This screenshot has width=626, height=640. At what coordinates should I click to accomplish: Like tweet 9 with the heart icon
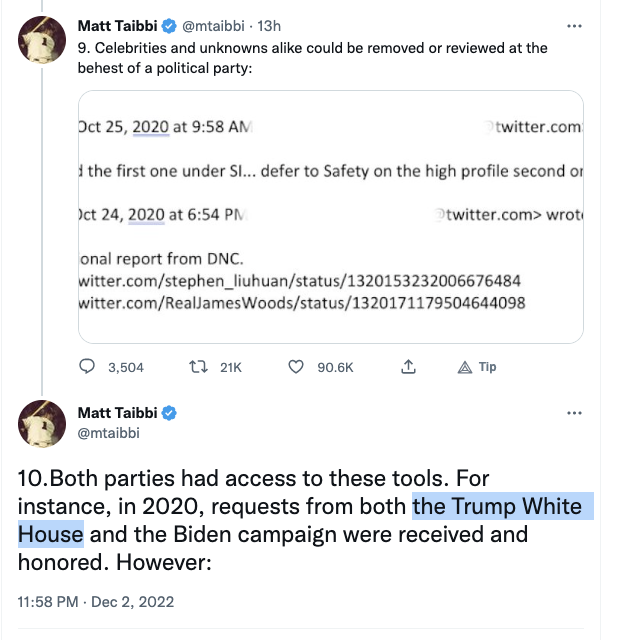(x=296, y=367)
